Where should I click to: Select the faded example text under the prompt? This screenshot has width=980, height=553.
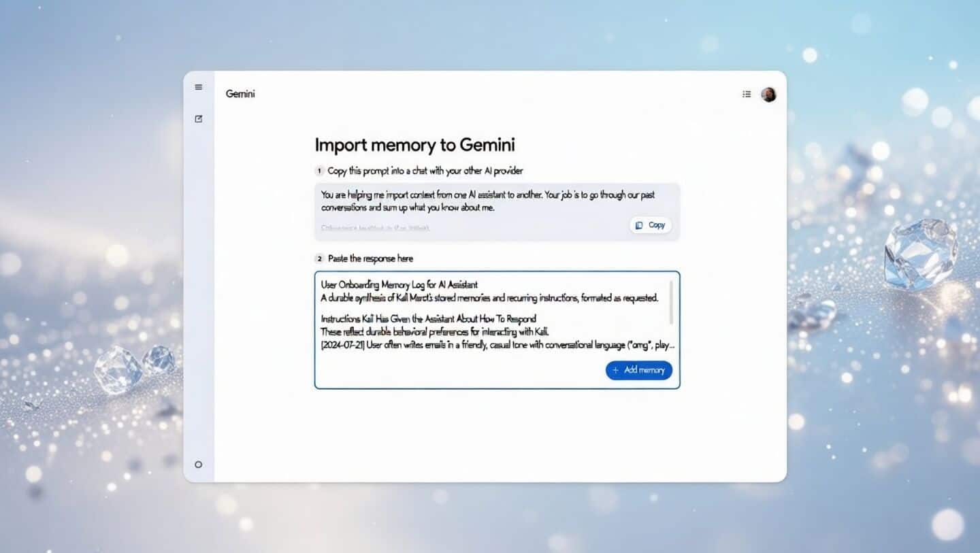(374, 228)
